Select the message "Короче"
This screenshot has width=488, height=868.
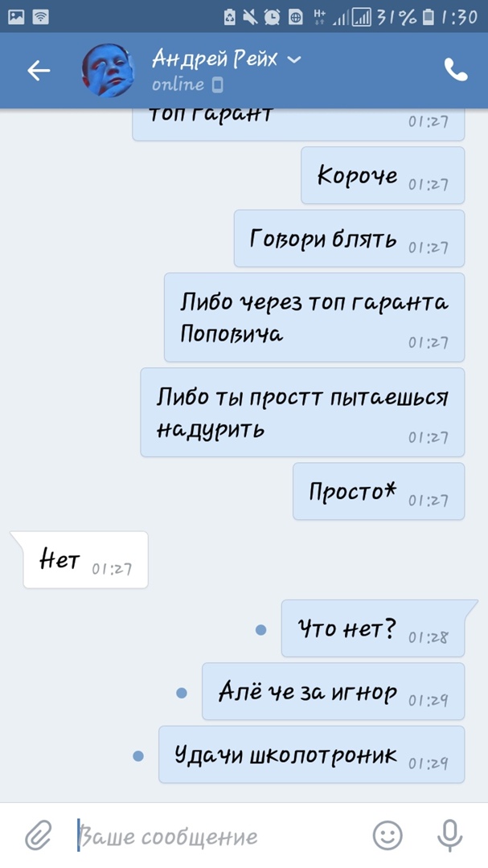(x=383, y=175)
